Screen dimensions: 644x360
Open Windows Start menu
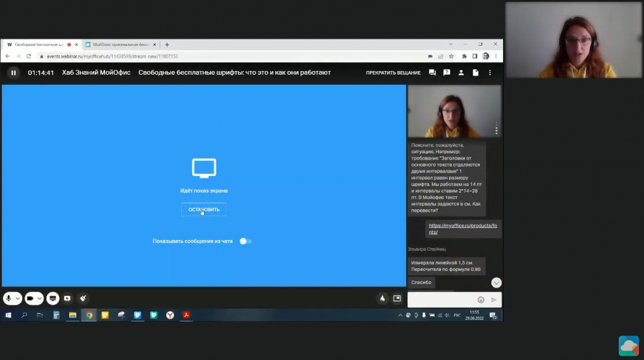coord(8,315)
